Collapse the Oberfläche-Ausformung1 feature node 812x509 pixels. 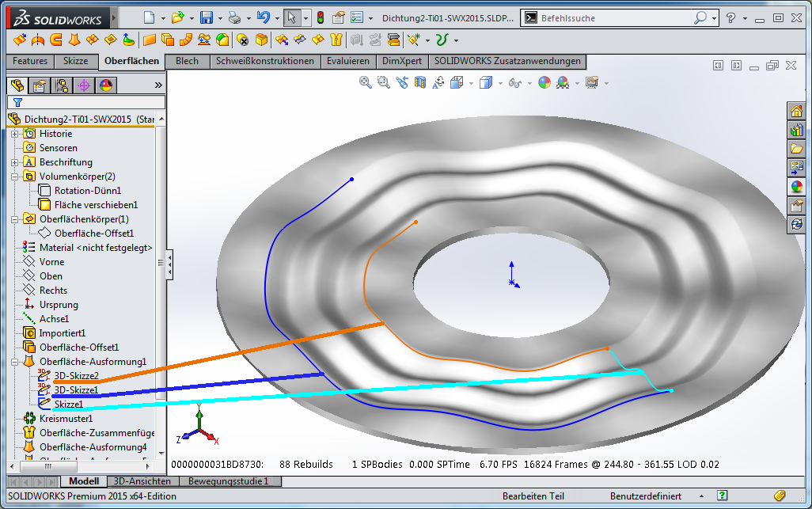15,362
